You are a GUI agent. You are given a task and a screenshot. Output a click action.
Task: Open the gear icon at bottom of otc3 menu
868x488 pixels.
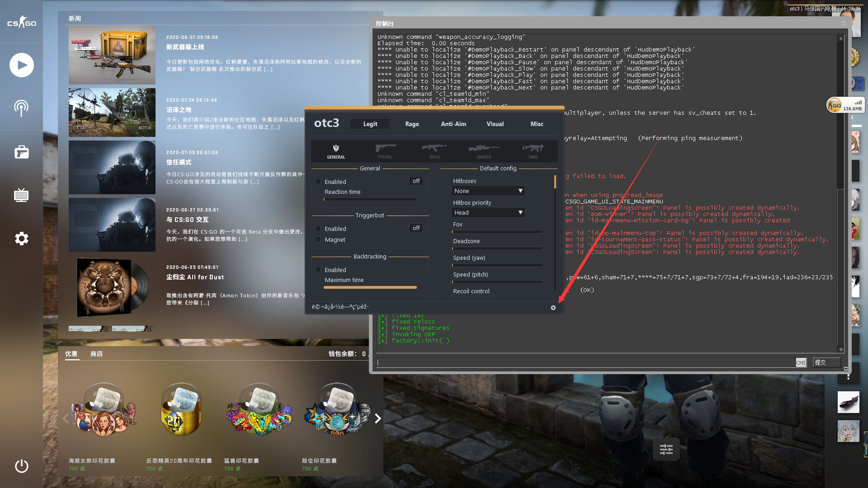tap(553, 308)
